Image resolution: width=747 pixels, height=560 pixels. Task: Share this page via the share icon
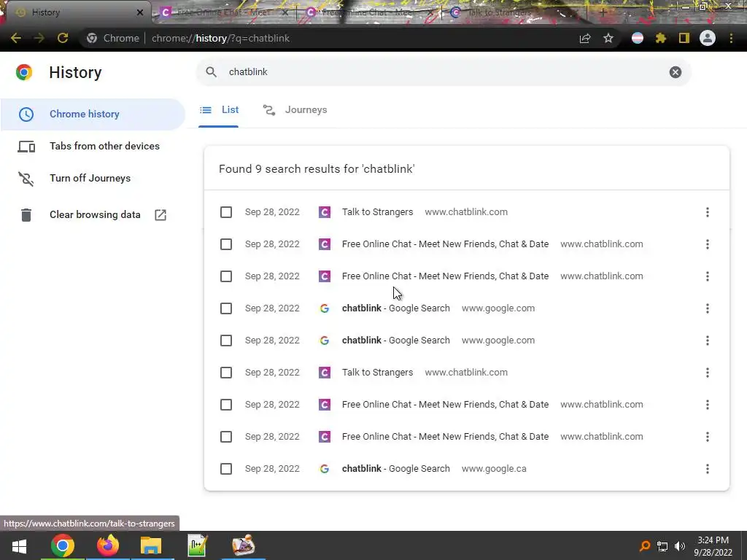tap(585, 38)
